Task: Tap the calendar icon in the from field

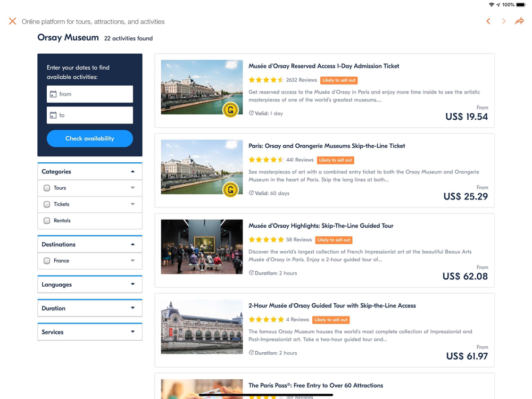Action: [53, 94]
